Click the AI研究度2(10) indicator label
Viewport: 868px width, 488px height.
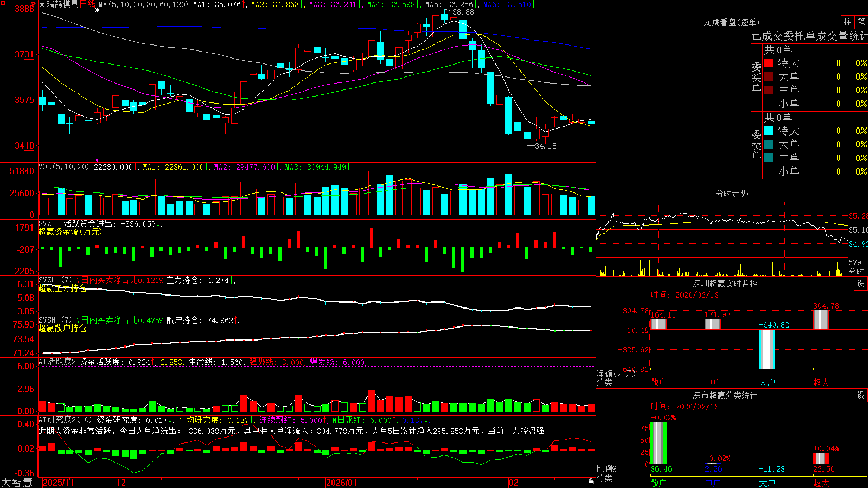pos(65,420)
